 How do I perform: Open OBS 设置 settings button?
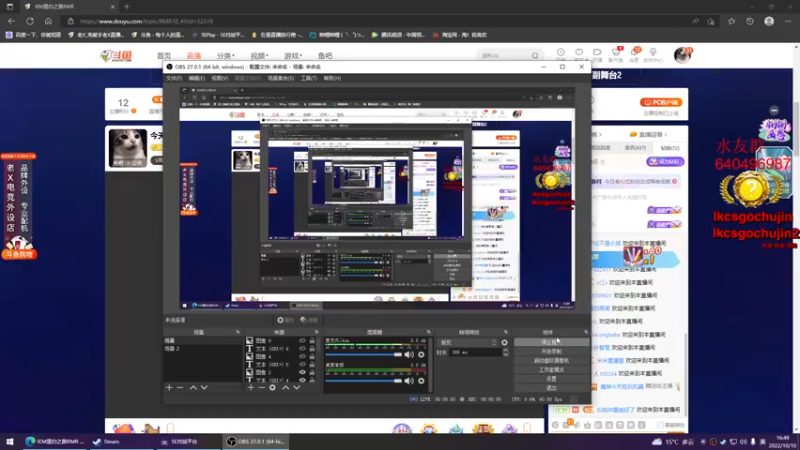point(551,379)
